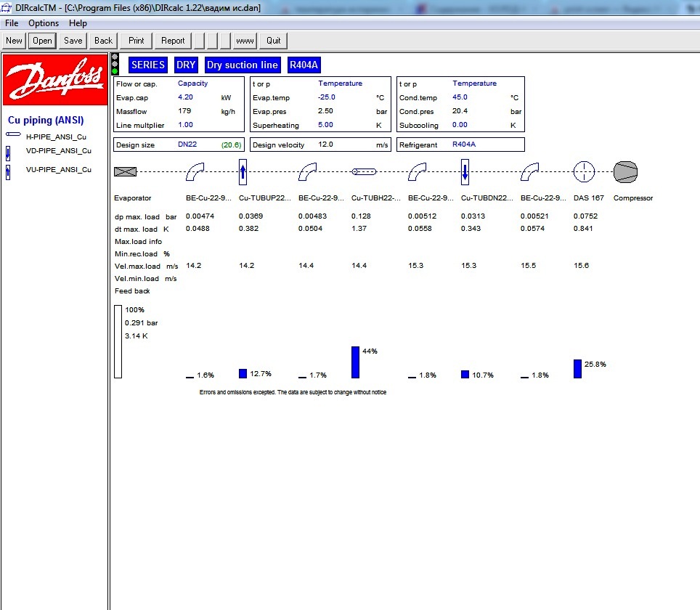The image size is (700, 610).
Task: Click the bend icon before DAS 167
Action: click(x=529, y=172)
